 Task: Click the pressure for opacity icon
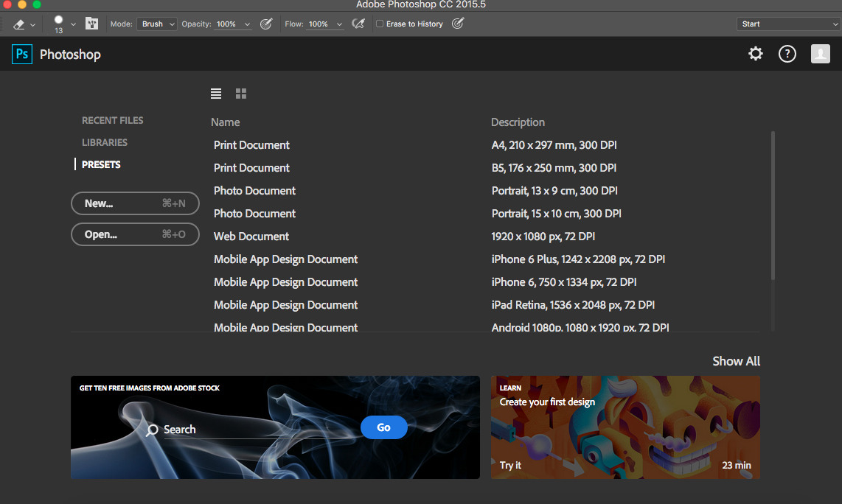click(267, 24)
